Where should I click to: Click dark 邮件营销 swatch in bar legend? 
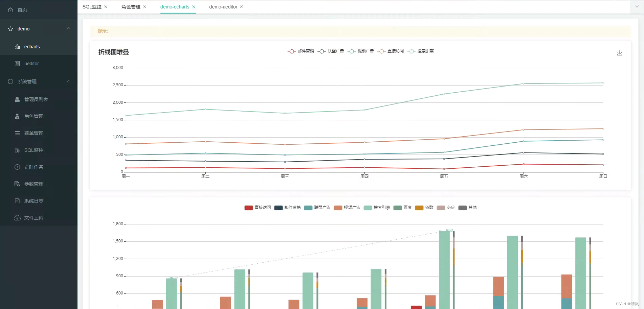279,208
